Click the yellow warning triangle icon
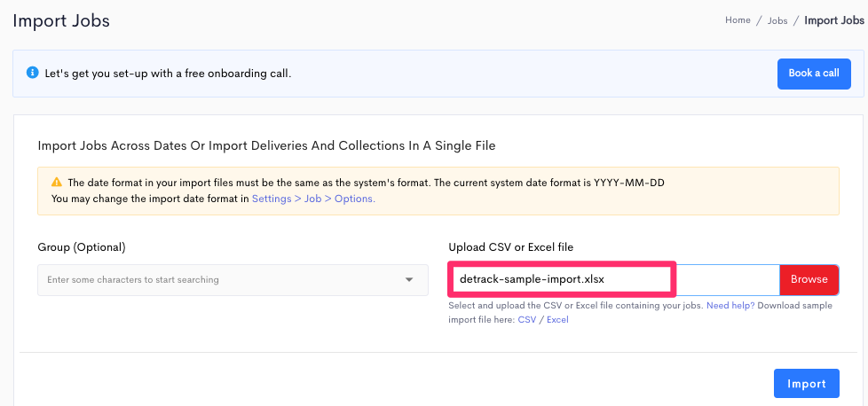 57,182
